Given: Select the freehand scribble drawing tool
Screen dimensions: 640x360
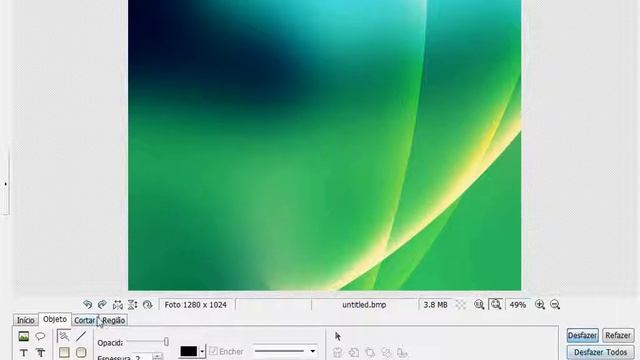Looking at the screenshot, I should pos(64,336).
